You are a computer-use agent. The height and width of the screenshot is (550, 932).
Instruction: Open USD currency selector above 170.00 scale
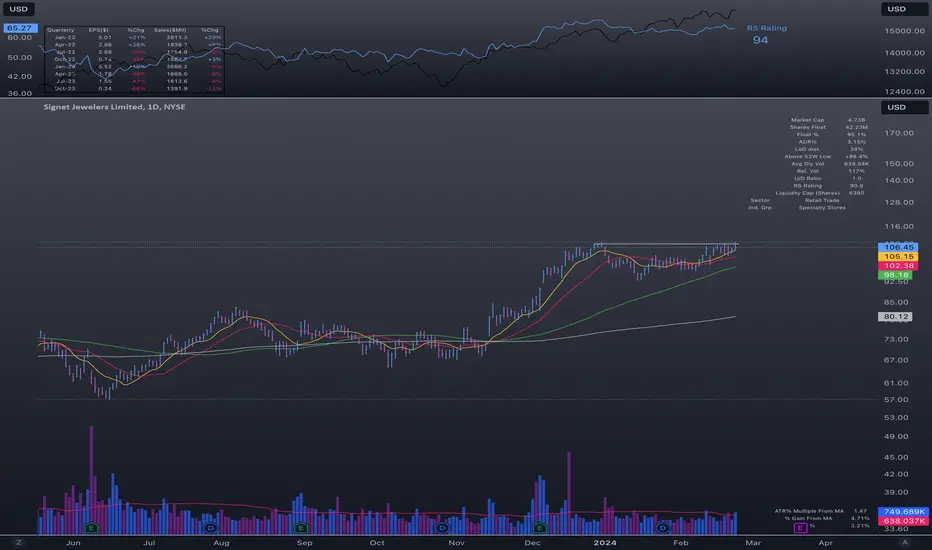(x=904, y=107)
